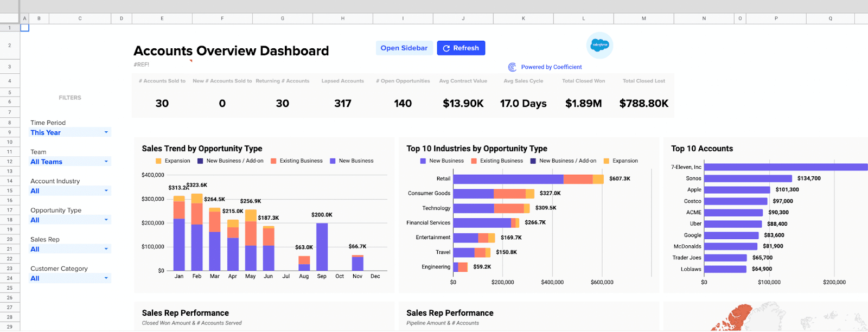Viewport: 868px width, 332px height.
Task: Open the Customer Category filter dropdown
Action: [x=106, y=278]
